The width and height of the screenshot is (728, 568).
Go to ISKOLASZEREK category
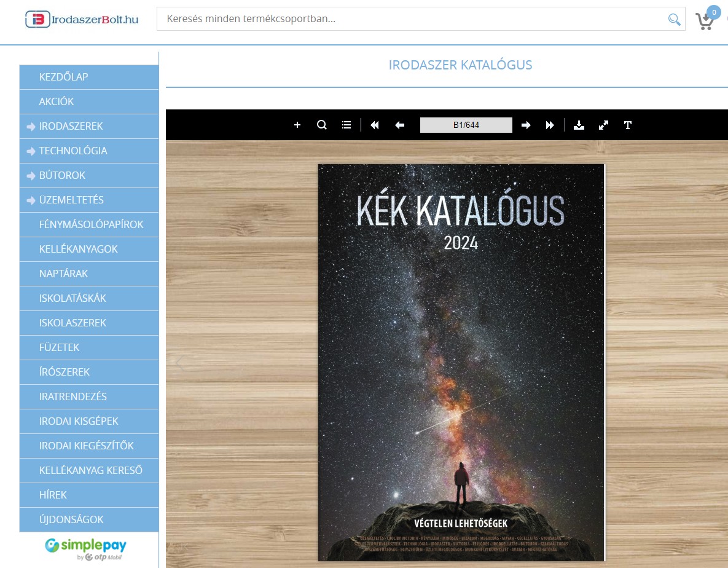[x=89, y=323]
